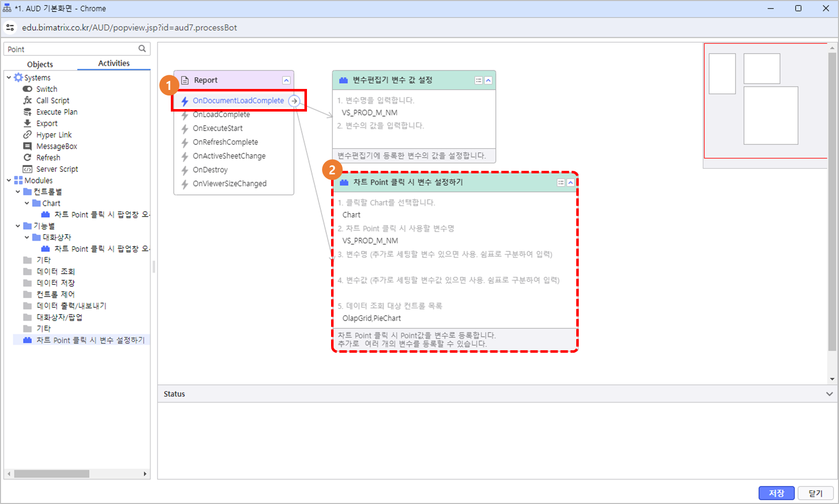Open the 데이터 조회 folder
Screen dimensions: 839x504
click(56, 271)
